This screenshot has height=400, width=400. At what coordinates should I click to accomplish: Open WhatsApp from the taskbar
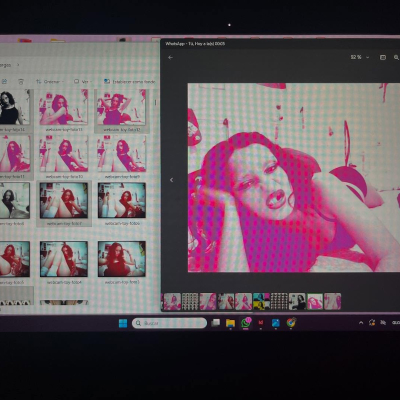[246, 323]
